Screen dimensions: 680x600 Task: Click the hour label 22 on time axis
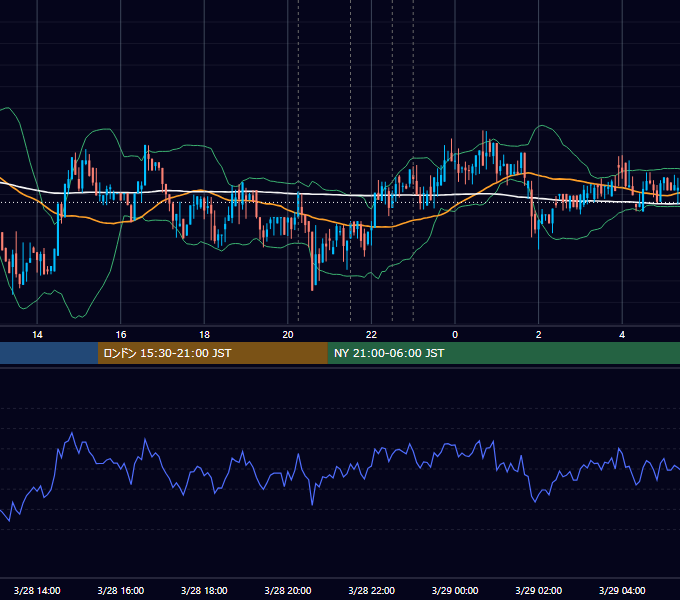click(x=371, y=335)
